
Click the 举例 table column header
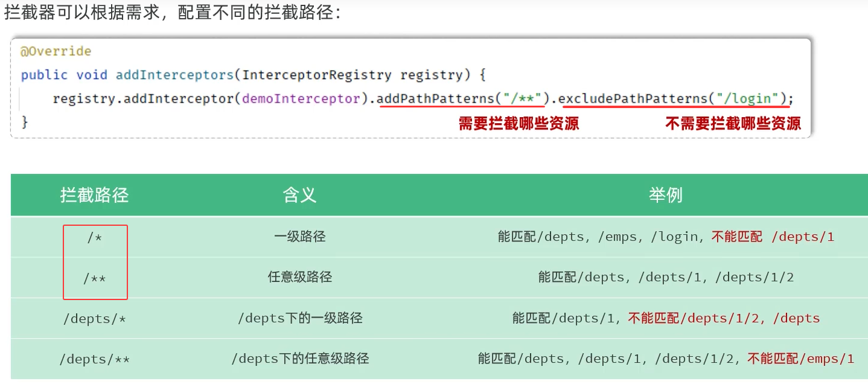(665, 195)
